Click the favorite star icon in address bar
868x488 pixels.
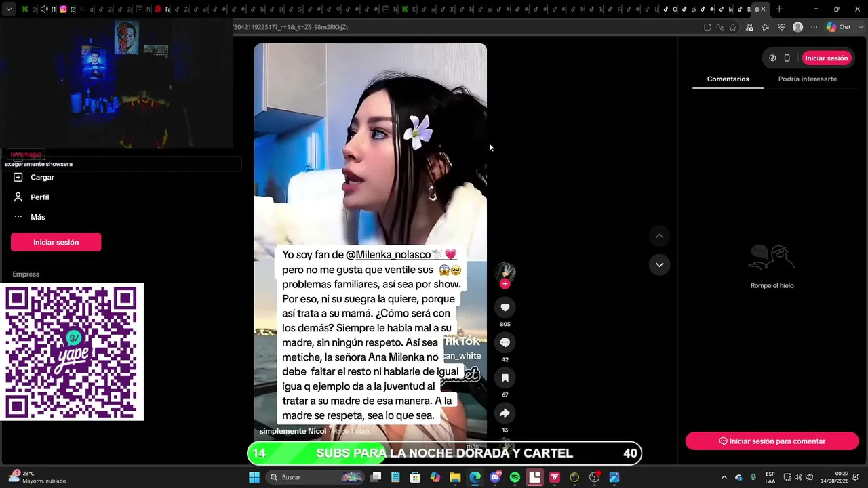tap(733, 27)
